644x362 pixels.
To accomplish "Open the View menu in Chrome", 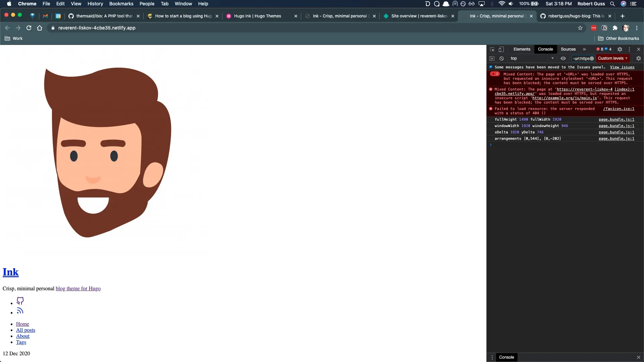I will [75, 4].
